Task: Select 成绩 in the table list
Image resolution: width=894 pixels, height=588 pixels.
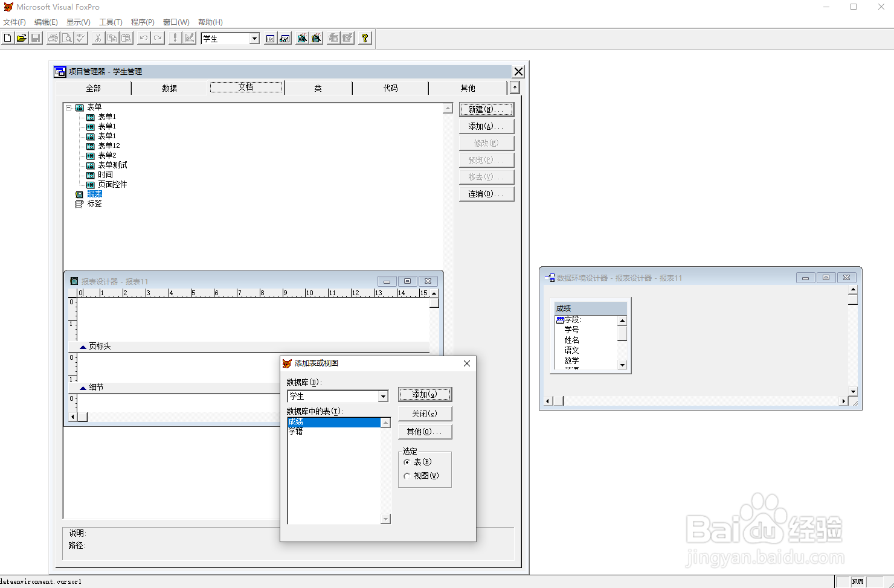Action: [334, 422]
